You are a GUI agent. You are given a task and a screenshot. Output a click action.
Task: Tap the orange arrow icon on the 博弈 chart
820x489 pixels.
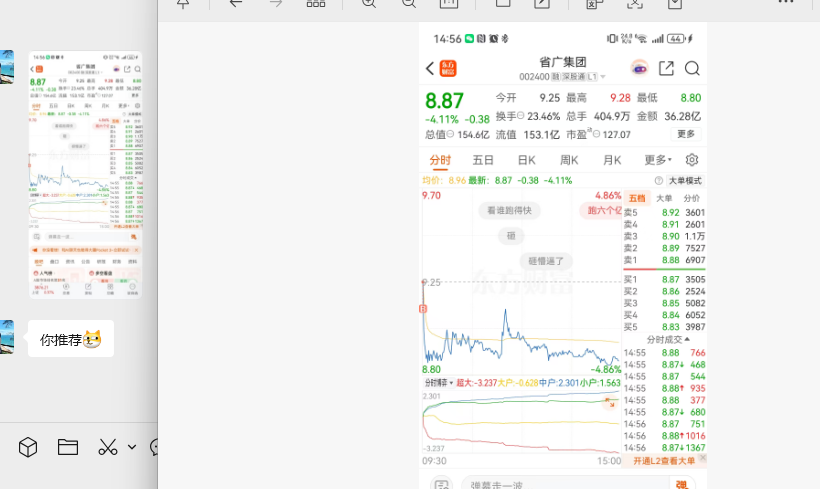[610, 402]
